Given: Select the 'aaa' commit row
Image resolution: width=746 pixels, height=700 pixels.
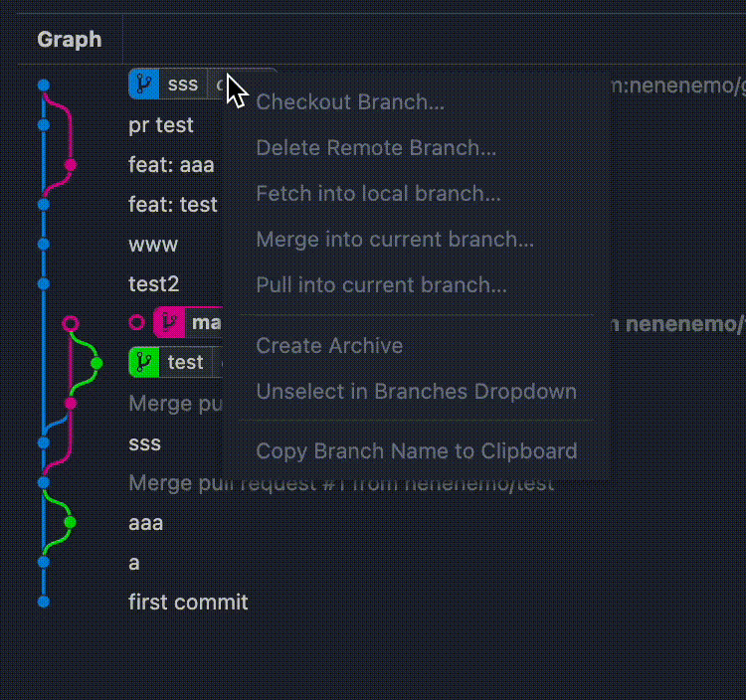Looking at the screenshot, I should tap(145, 523).
